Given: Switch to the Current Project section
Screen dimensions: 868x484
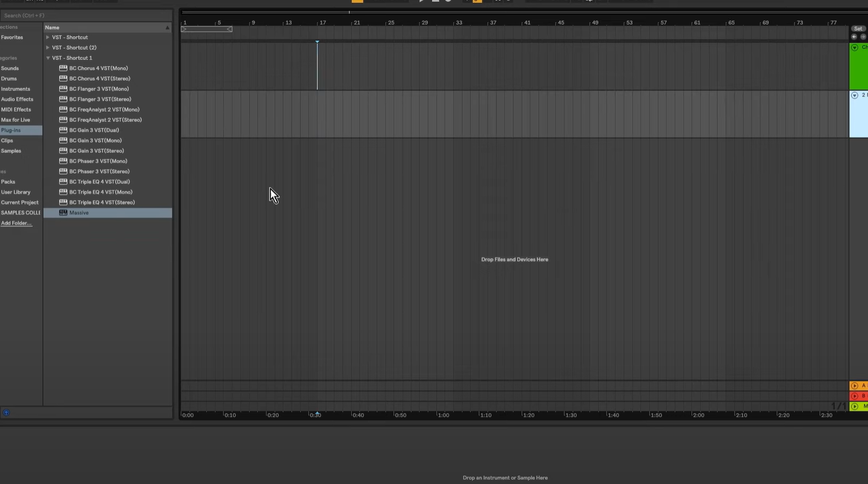Looking at the screenshot, I should 20,202.
